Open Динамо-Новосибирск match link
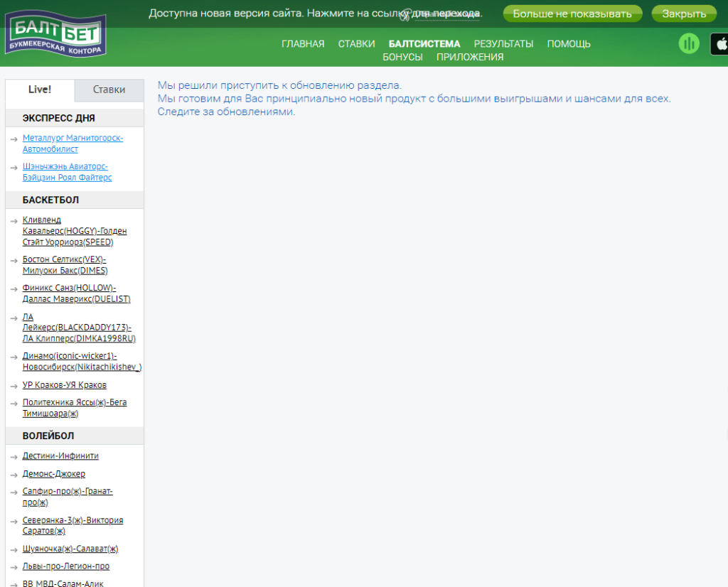This screenshot has height=587, width=728. 82,362
